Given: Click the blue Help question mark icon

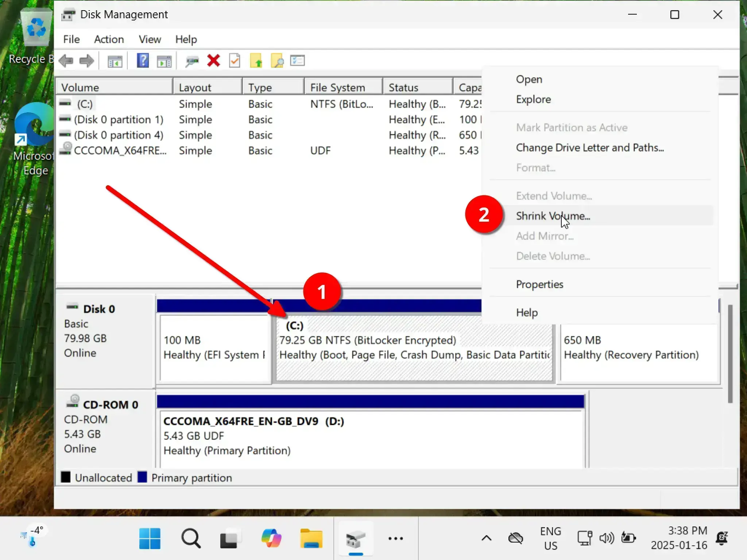Looking at the screenshot, I should click(x=143, y=61).
